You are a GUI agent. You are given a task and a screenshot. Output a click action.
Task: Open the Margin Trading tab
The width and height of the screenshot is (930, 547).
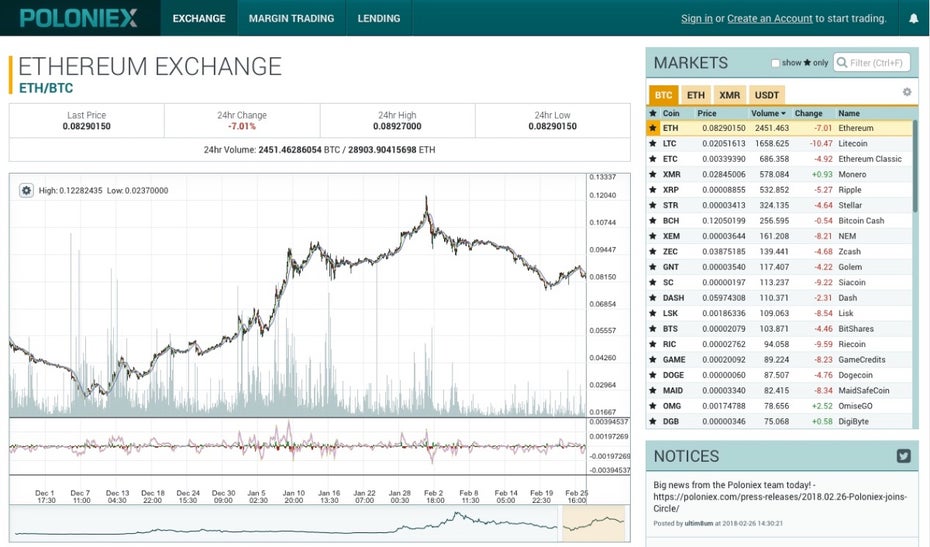coord(291,18)
